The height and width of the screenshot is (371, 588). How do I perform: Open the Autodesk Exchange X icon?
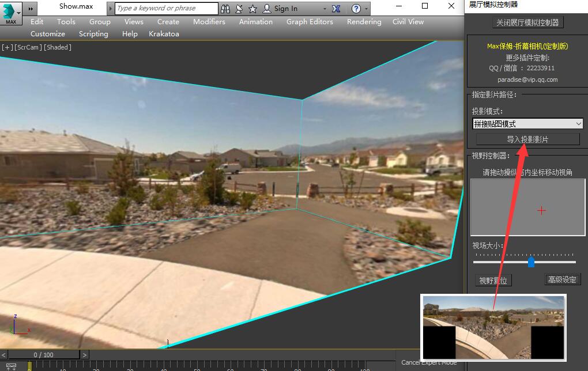pos(337,9)
